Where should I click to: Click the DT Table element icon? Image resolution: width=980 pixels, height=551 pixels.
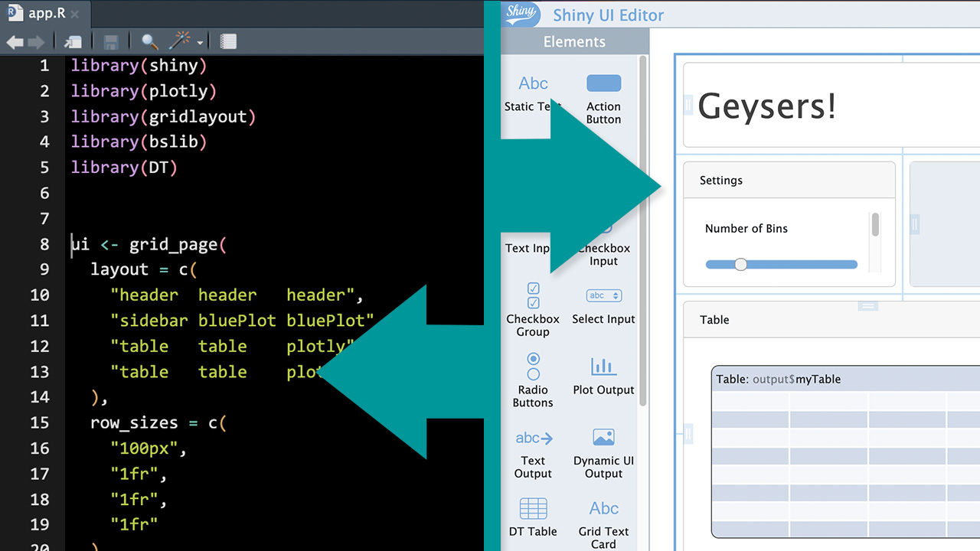pyautogui.click(x=533, y=509)
